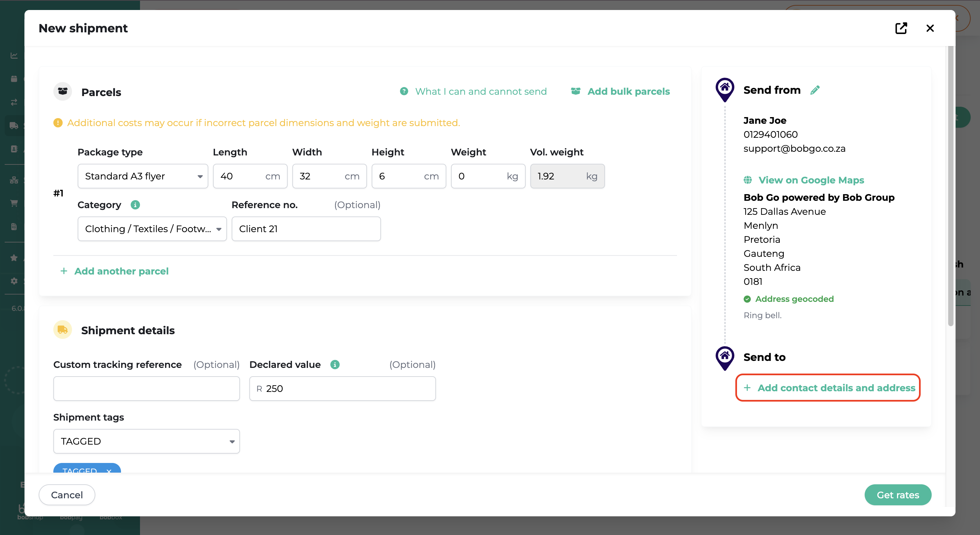Image resolution: width=980 pixels, height=535 pixels.
Task: Click the Ring bell. note text
Action: 762,315
